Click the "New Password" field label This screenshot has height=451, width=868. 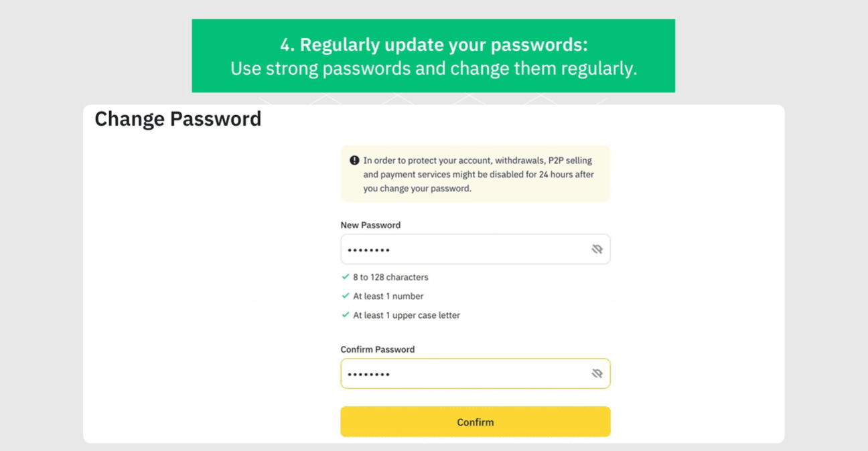point(370,225)
